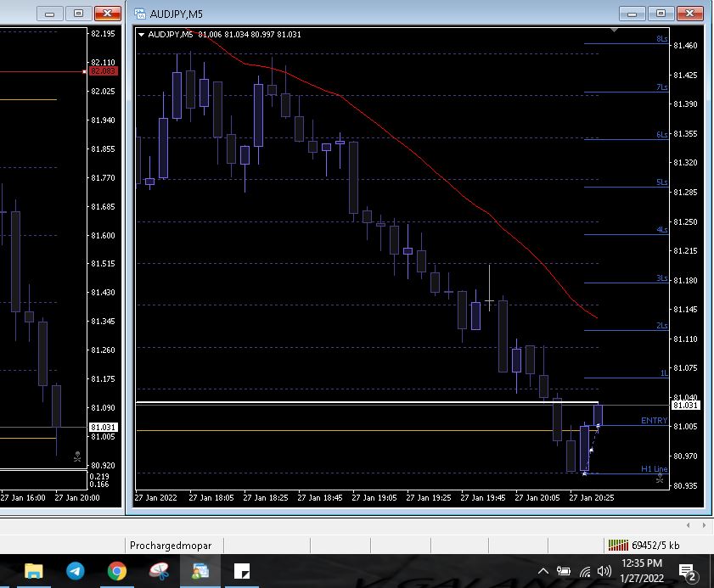The image size is (714, 588).
Task: Click the 69452/5 kb traffic text
Action: pyautogui.click(x=655, y=546)
